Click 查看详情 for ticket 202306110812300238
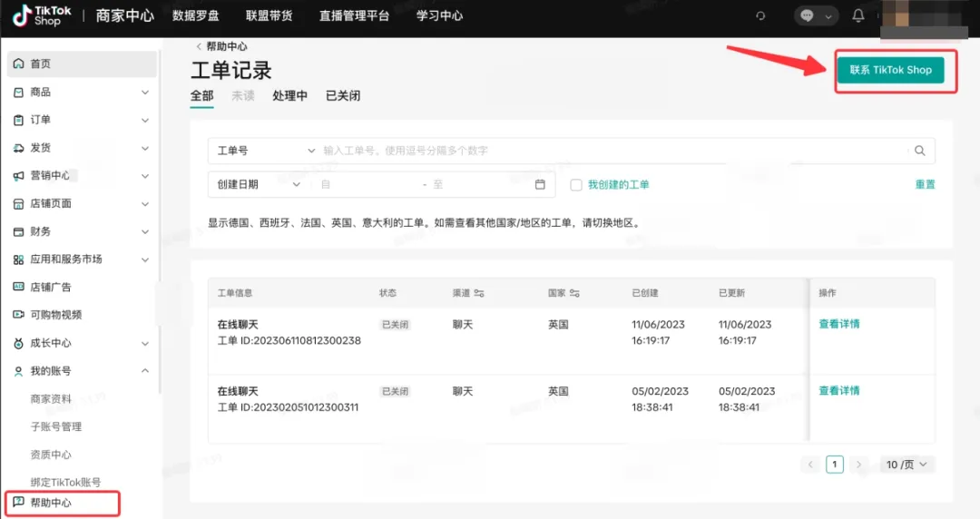Image resolution: width=980 pixels, height=519 pixels. (x=838, y=324)
